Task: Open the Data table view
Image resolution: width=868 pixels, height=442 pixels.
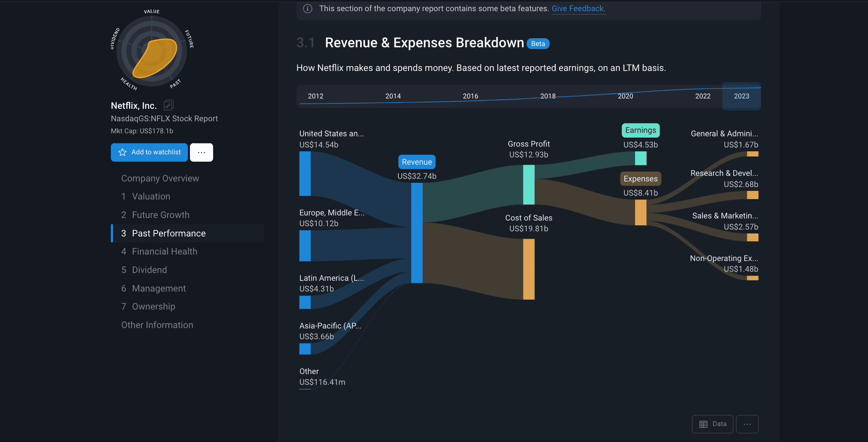Action: (712, 424)
